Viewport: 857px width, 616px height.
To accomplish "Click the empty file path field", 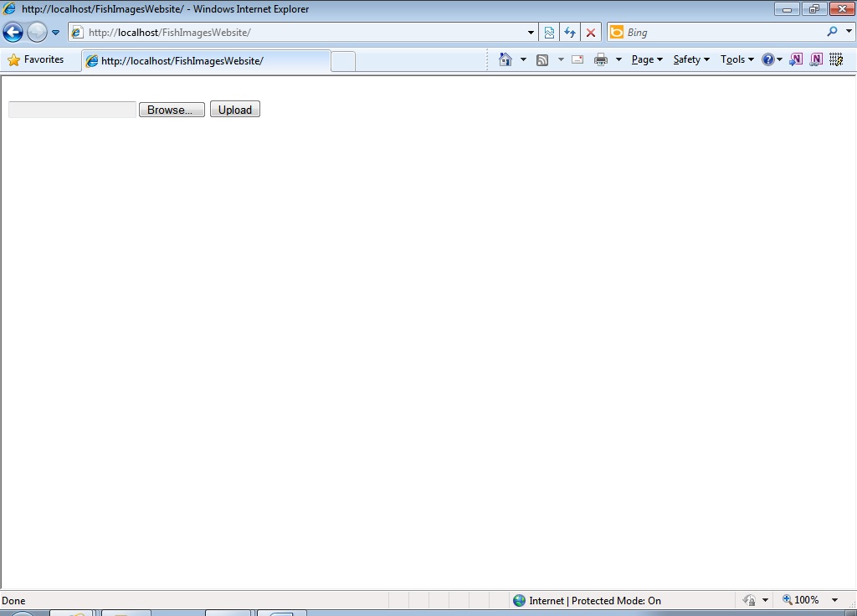I will coord(72,110).
